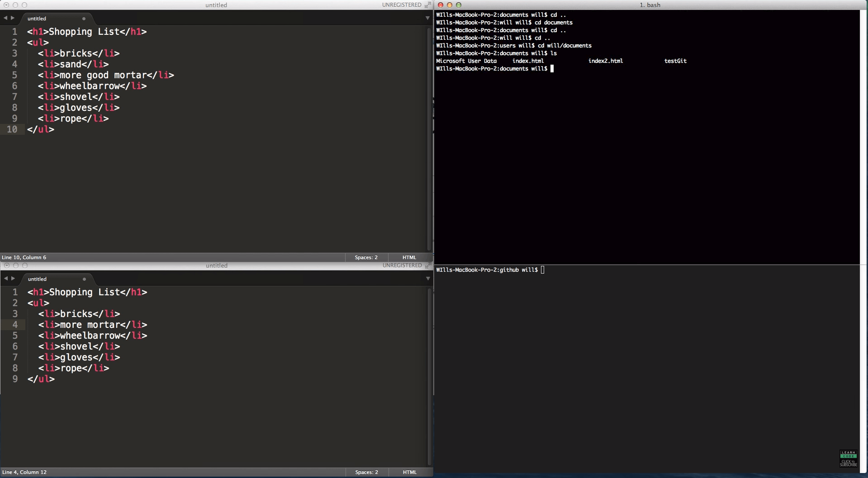Click the UNREGISTERED label in top window

point(402,5)
